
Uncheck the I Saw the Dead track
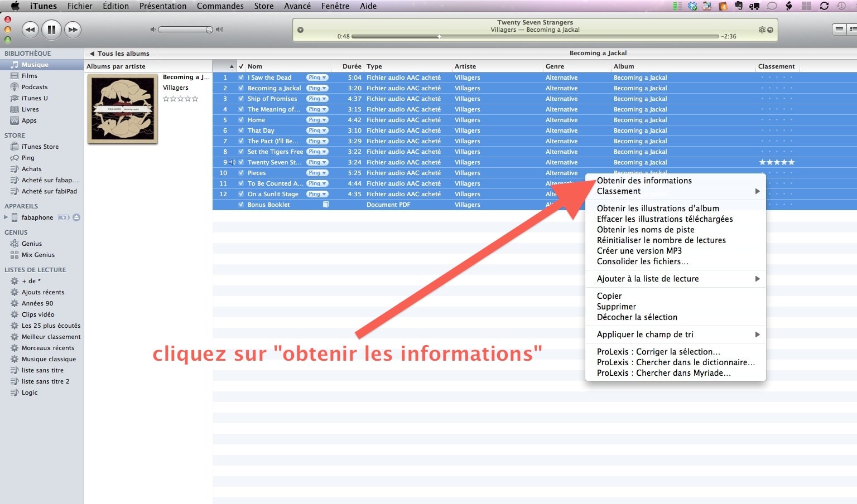click(241, 77)
